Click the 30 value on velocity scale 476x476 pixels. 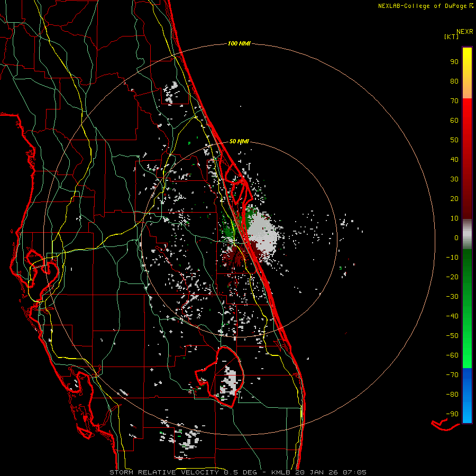point(454,179)
